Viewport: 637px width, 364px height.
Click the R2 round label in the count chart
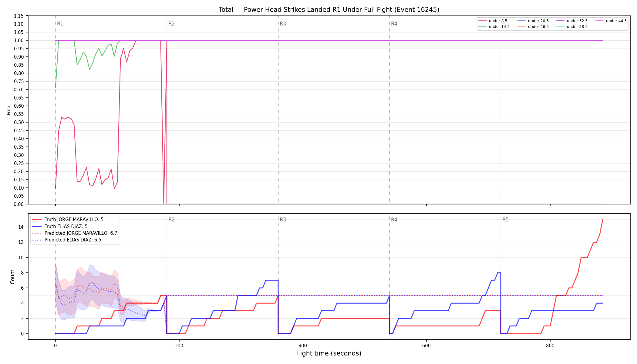(x=171, y=220)
